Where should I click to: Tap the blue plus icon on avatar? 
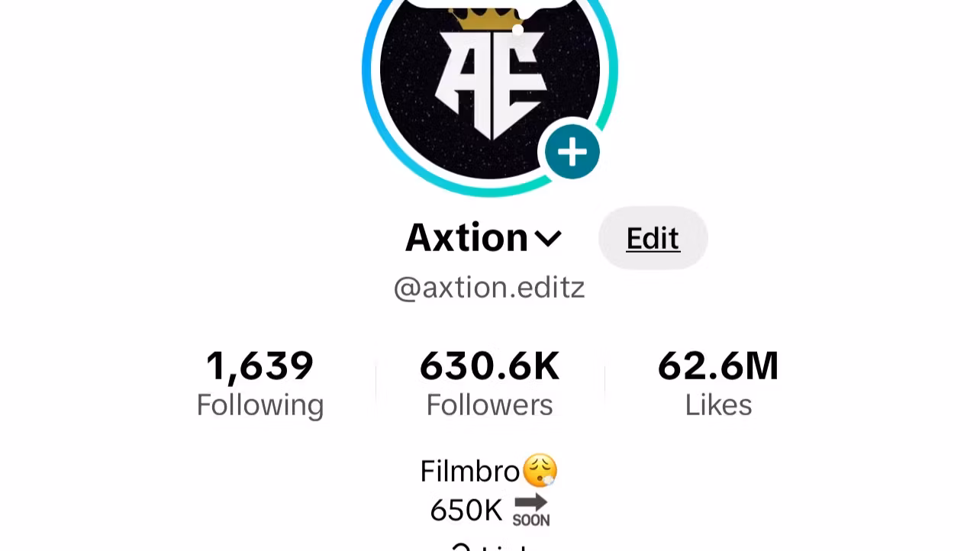tap(572, 153)
